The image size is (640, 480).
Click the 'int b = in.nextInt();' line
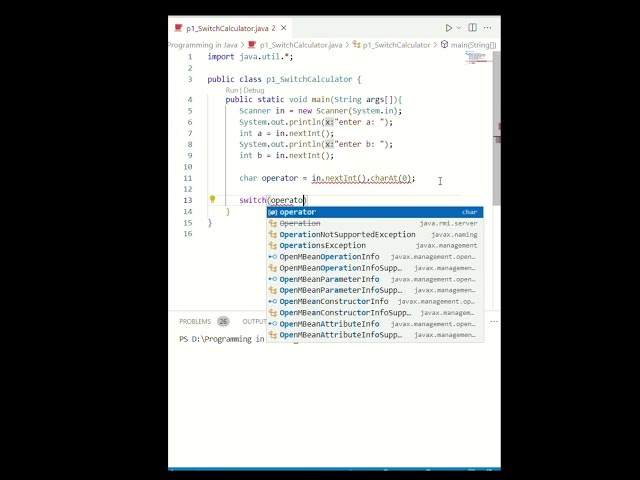pyautogui.click(x=287, y=156)
